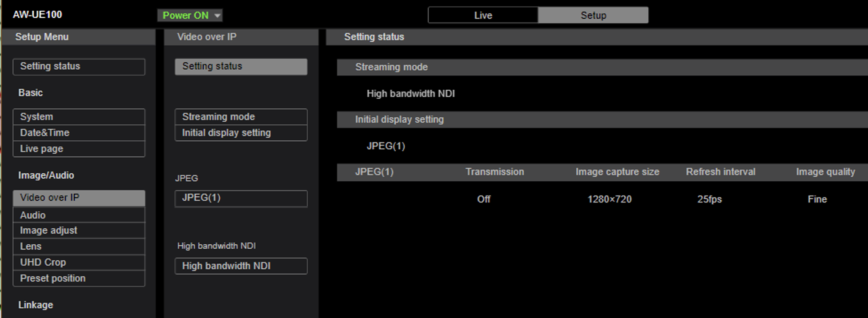Screen dimensions: 868x318
Task: Open the Power ON dropdown
Action: [x=190, y=16]
